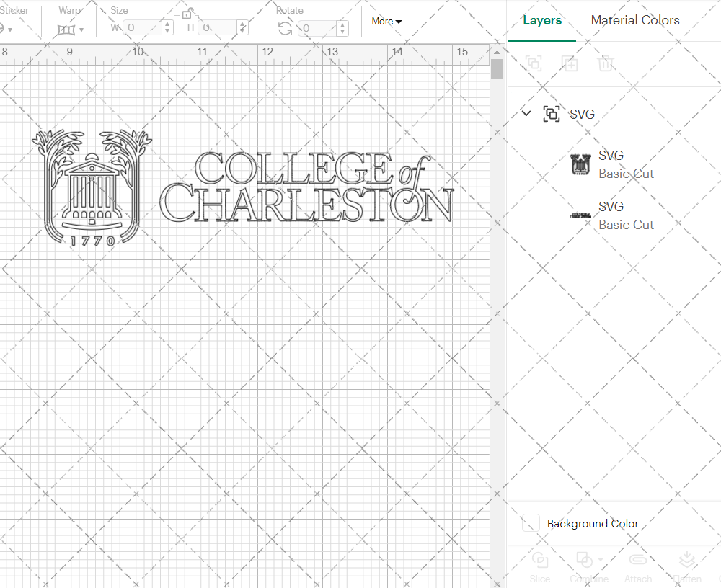Toggle the size aspect ratio lock
Screen dimensions: 721x588
(x=186, y=14)
